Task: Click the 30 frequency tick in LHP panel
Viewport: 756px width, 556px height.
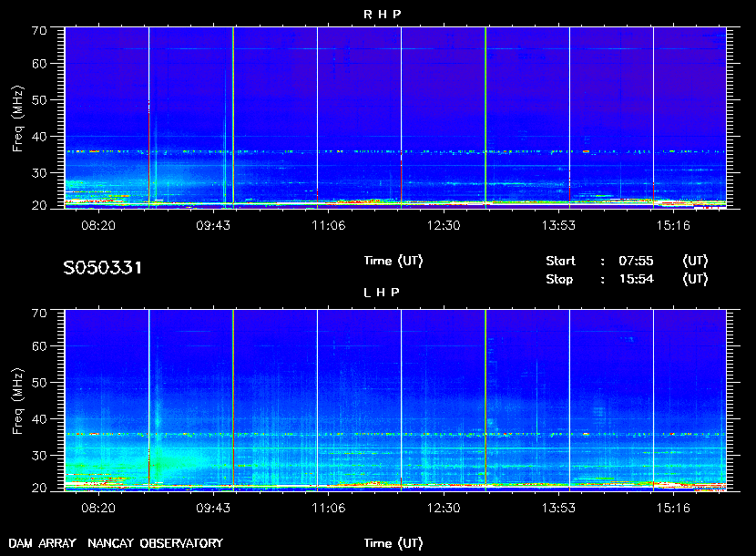Action: pos(39,456)
